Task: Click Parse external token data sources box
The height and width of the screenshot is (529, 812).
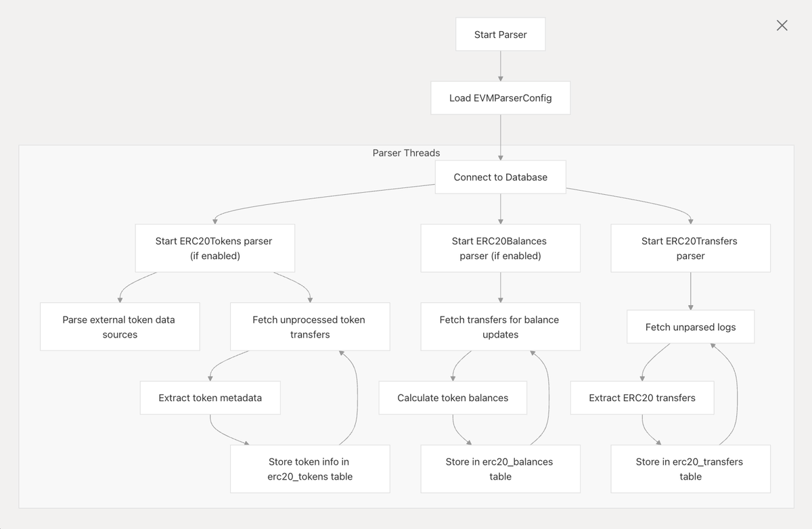Action: [x=120, y=327]
